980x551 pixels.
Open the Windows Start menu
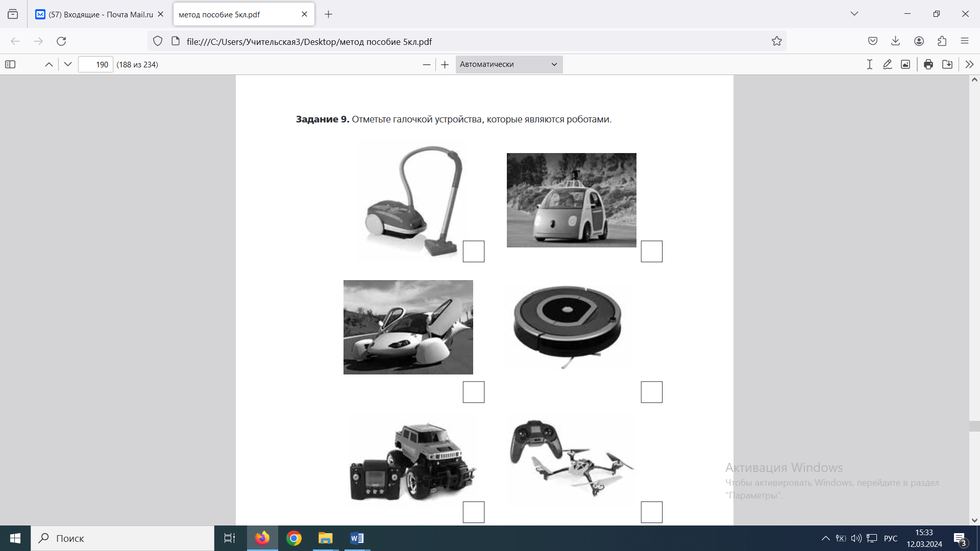coord(15,538)
